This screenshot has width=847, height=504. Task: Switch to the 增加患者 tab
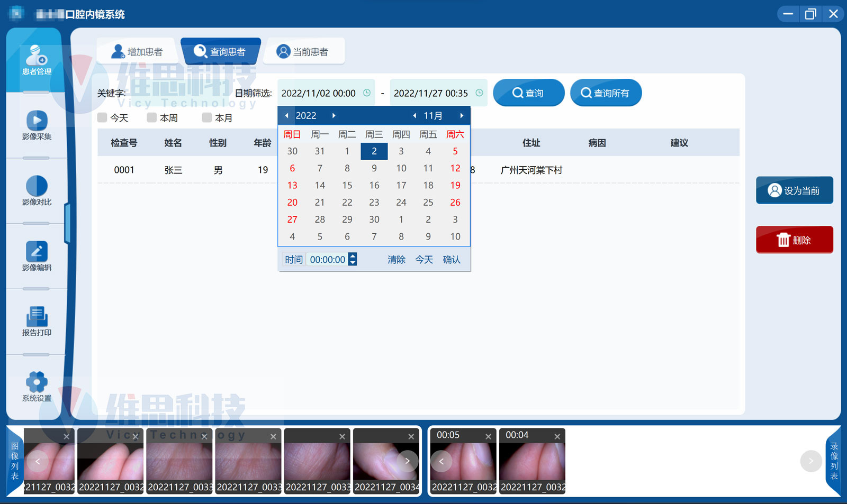[x=137, y=52]
